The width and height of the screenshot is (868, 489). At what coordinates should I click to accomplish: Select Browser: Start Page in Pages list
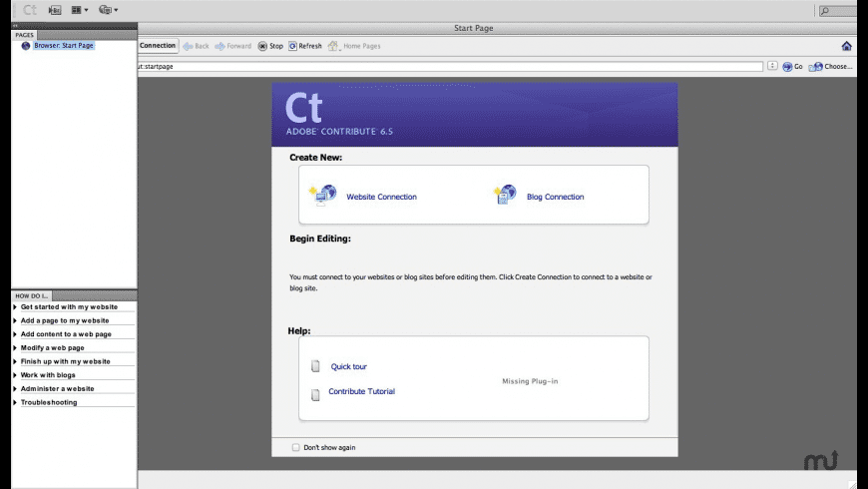64,46
